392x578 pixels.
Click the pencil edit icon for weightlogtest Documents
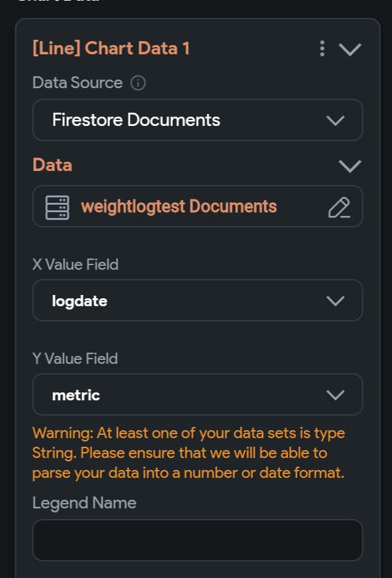[339, 207]
